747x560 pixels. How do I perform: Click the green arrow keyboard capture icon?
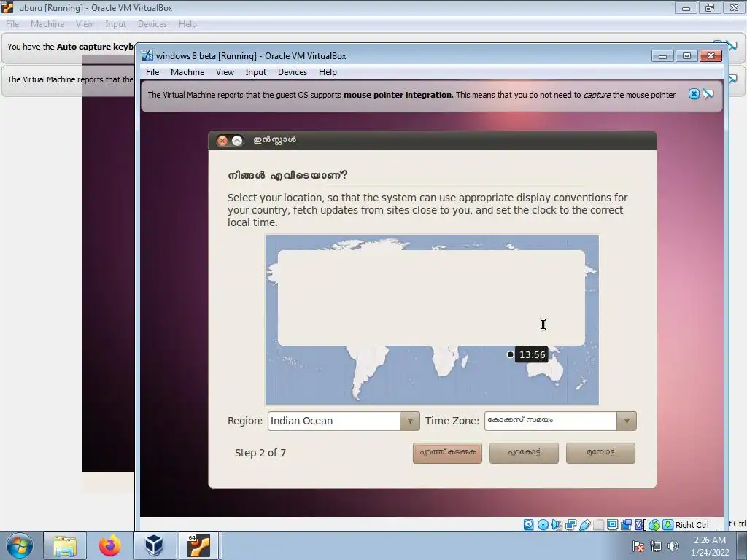(x=668, y=525)
